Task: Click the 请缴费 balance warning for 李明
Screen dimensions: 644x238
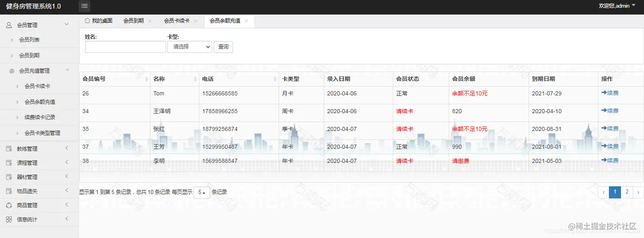Action: pos(460,161)
